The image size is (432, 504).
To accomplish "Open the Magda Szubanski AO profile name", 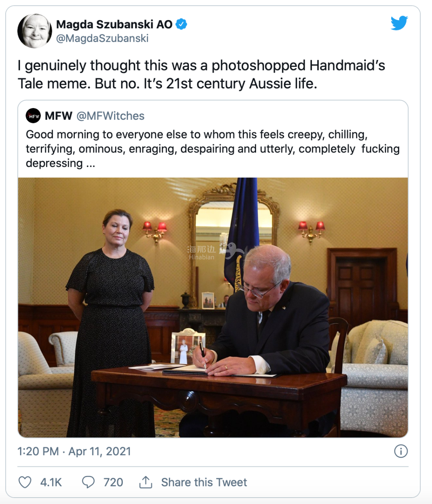I will click(114, 24).
